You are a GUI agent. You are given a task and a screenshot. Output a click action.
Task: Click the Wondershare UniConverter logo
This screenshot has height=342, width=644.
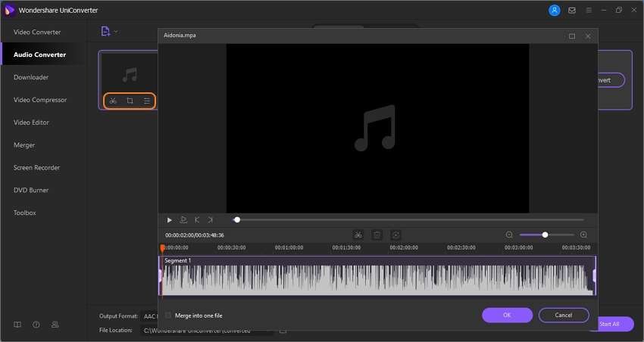tap(9, 10)
